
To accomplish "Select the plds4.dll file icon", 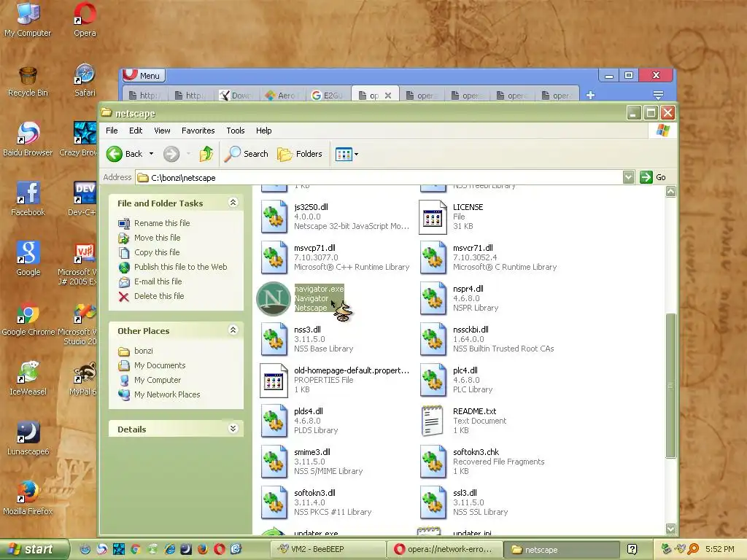I will pyautogui.click(x=274, y=421).
